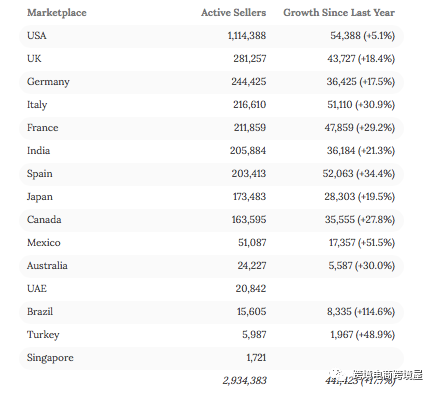The image size is (436, 394).
Task: Click the Germany marketplace name
Action: [x=48, y=82]
